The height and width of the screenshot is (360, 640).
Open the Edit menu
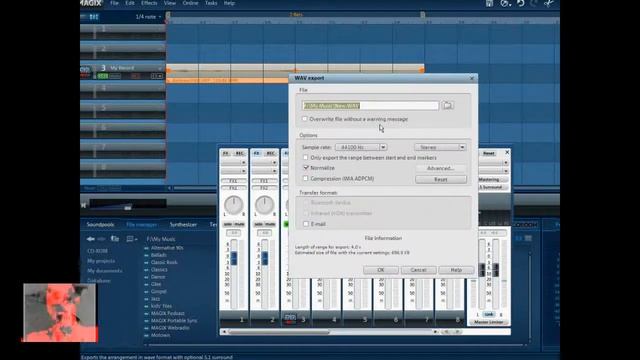pyautogui.click(x=130, y=3)
